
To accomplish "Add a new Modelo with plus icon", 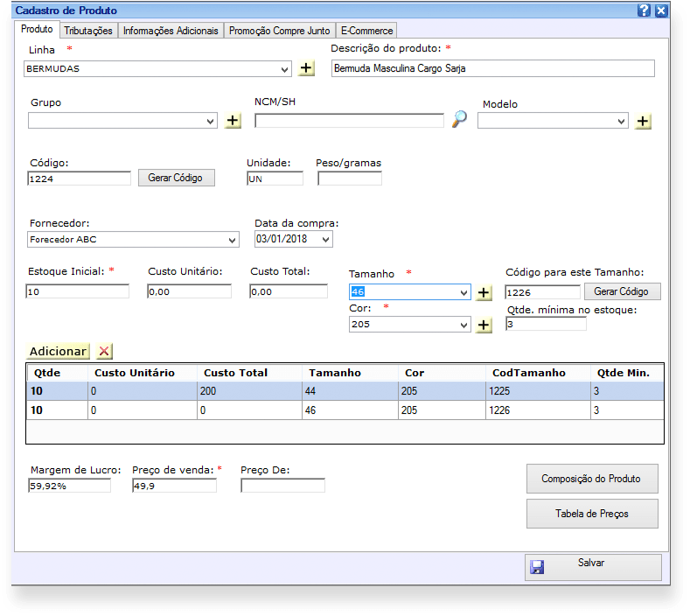I will (x=643, y=121).
